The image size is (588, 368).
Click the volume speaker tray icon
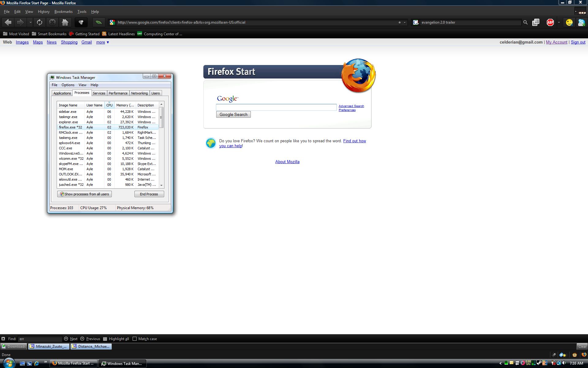pos(564,363)
